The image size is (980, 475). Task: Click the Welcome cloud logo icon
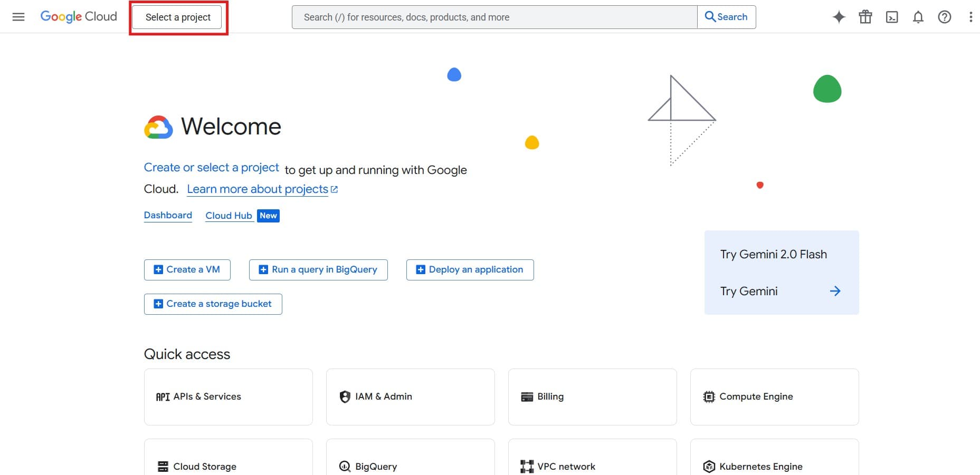point(158,127)
